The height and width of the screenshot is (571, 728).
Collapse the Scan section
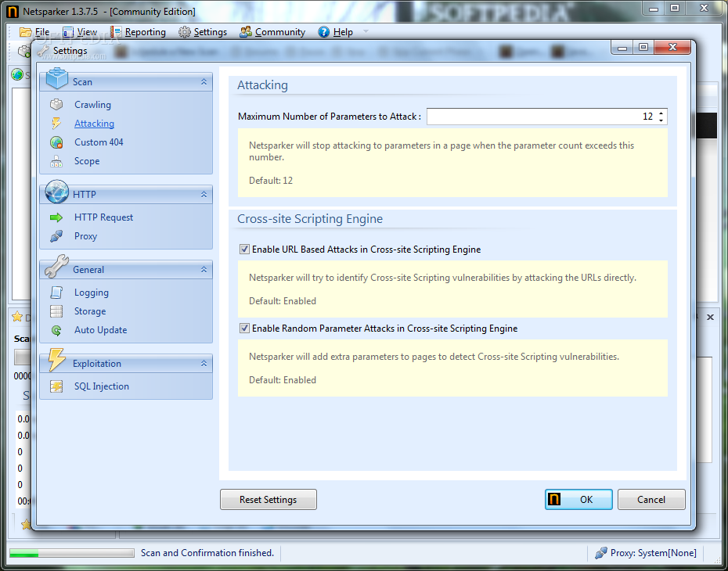click(x=204, y=81)
